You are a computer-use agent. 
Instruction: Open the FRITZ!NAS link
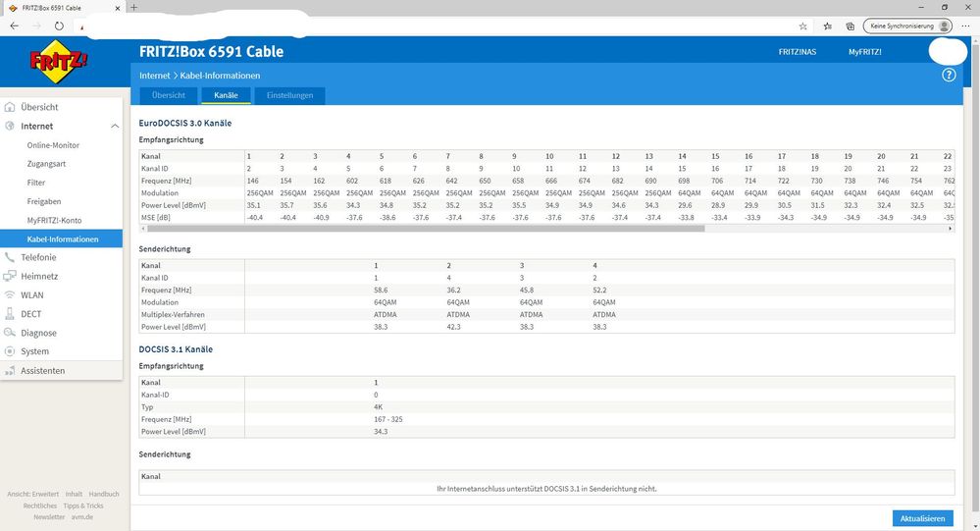click(x=798, y=52)
